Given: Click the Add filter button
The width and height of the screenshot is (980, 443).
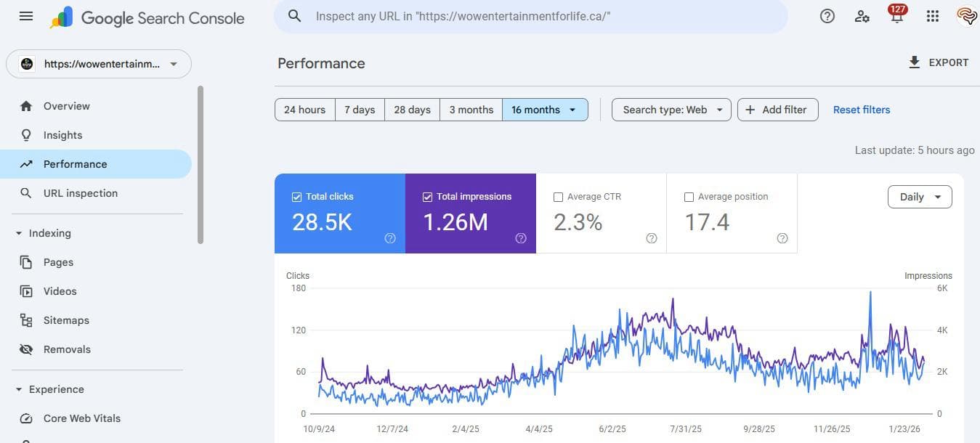Looking at the screenshot, I should pos(777,109).
